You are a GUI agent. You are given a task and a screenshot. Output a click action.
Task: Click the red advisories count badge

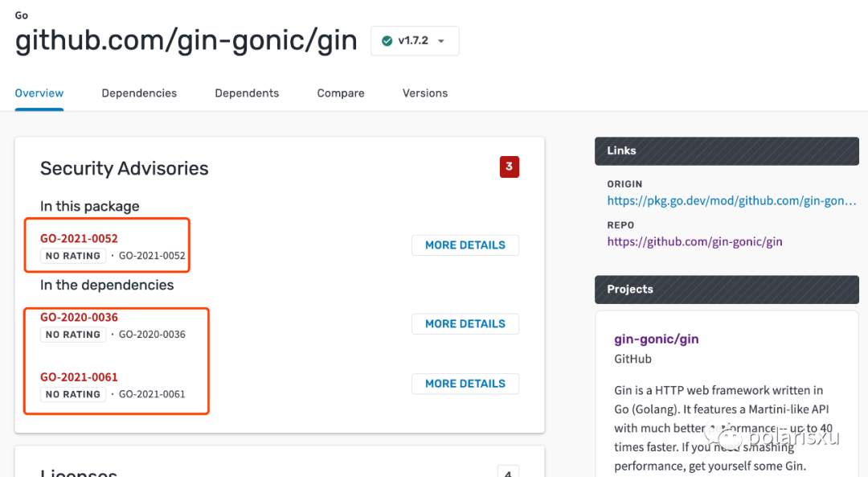point(509,167)
